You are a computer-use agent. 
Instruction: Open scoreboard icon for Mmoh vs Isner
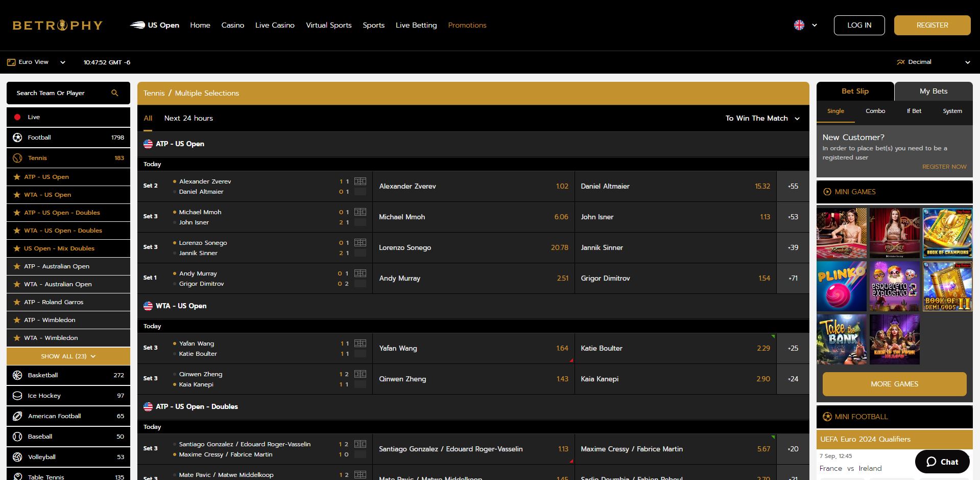coord(360,212)
